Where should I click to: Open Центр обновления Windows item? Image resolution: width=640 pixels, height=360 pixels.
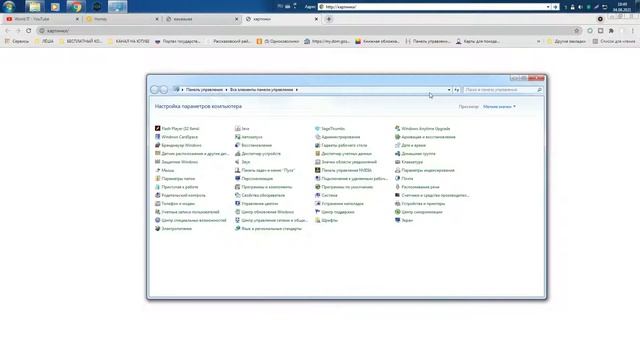coord(264,212)
